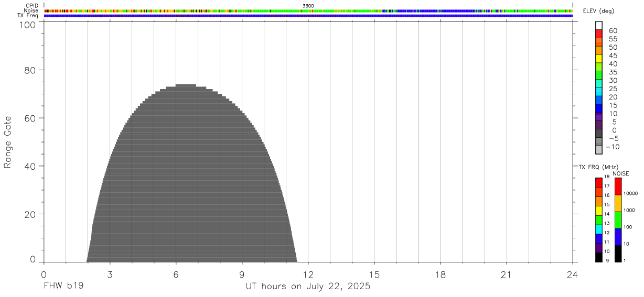Click the 'CPID' label
Screen dimensions: 644x297
(x=33, y=5)
